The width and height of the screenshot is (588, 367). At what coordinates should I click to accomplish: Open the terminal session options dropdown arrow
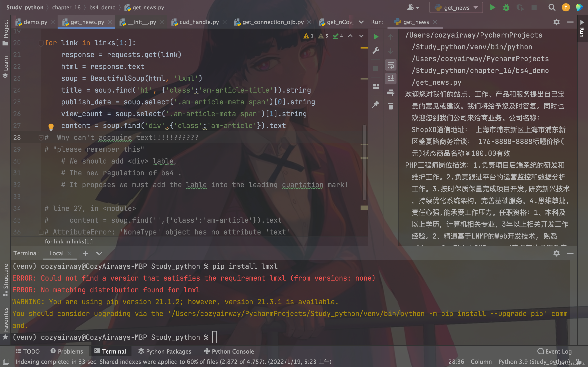99,253
